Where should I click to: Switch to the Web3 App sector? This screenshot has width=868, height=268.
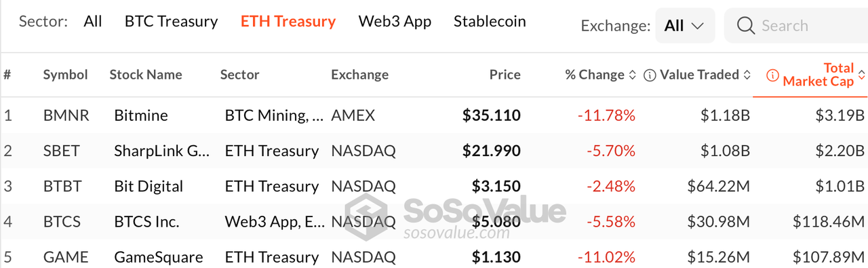pos(395,22)
